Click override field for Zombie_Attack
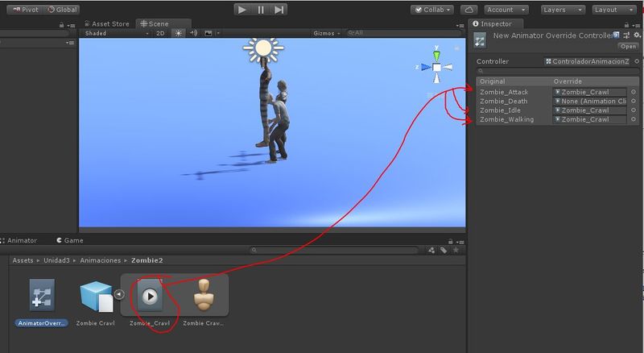This screenshot has width=644, height=353. point(590,92)
